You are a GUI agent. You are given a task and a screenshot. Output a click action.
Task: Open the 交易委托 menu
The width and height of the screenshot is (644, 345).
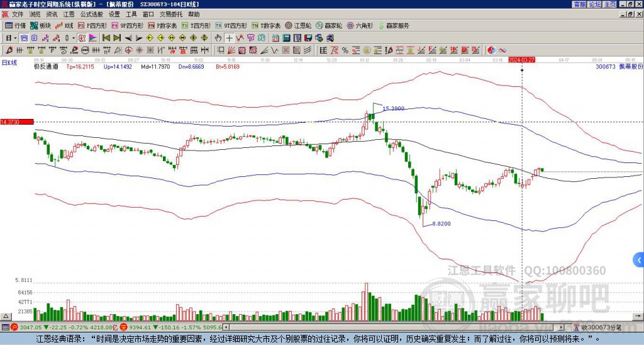(x=171, y=14)
